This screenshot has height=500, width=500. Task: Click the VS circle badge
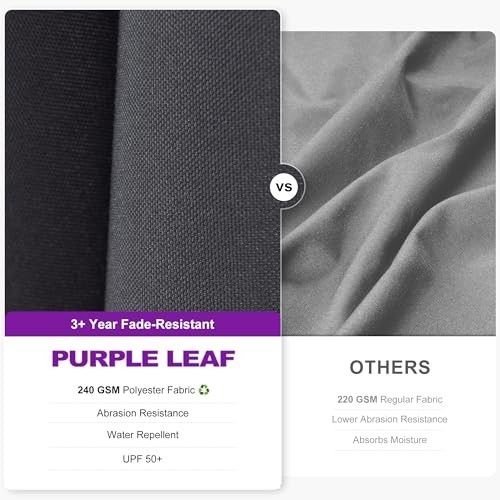point(284,187)
